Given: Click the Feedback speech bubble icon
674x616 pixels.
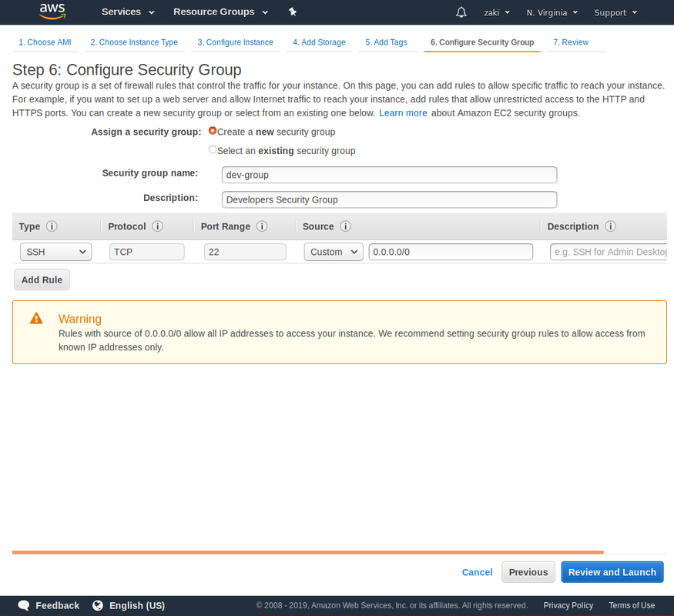Looking at the screenshot, I should (x=23, y=605).
